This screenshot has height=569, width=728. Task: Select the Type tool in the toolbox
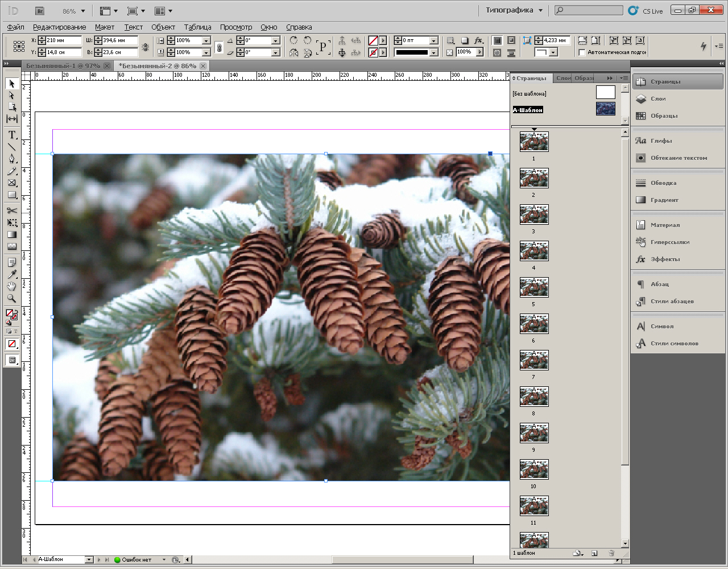[x=11, y=135]
